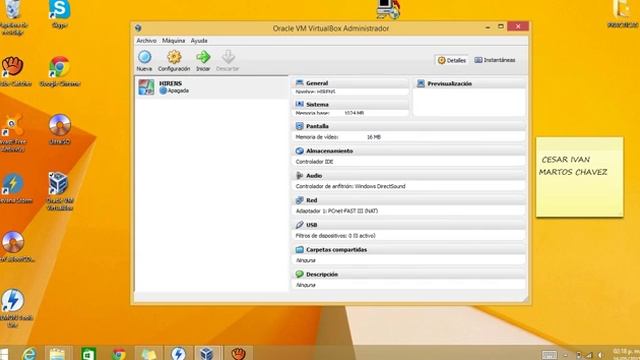
Task: Close the VirtualBox window
Action: (518, 27)
